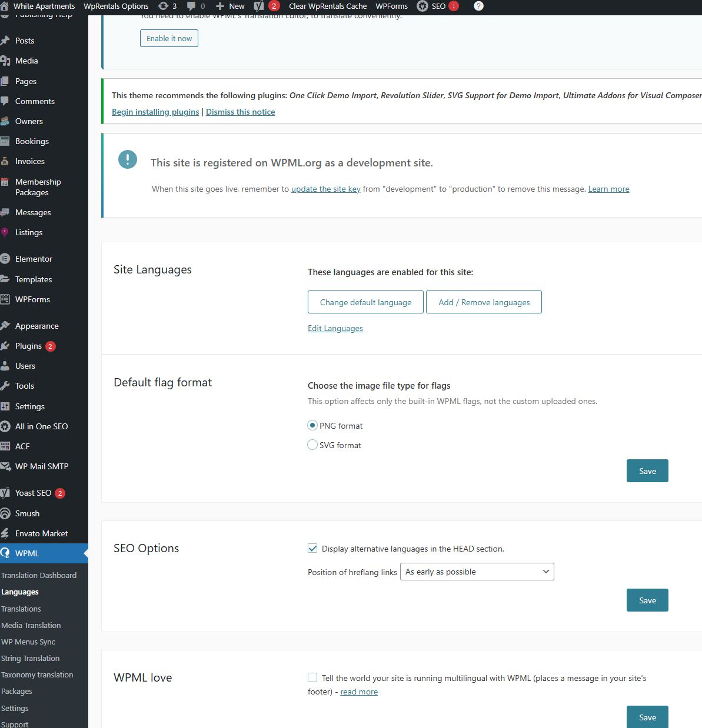This screenshot has width=702, height=728.
Task: Click the WPForms icon in sidebar
Action: (5, 299)
